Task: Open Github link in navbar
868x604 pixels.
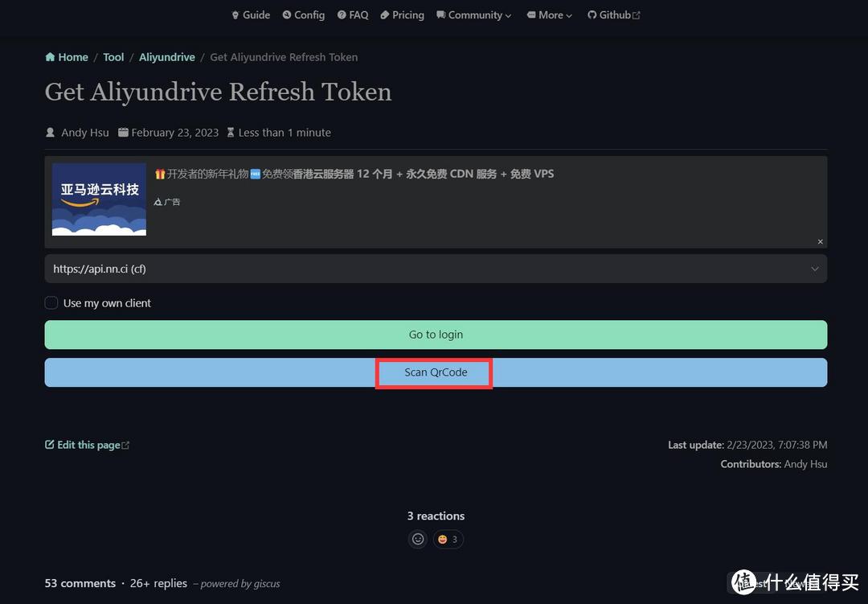Action: tap(614, 14)
